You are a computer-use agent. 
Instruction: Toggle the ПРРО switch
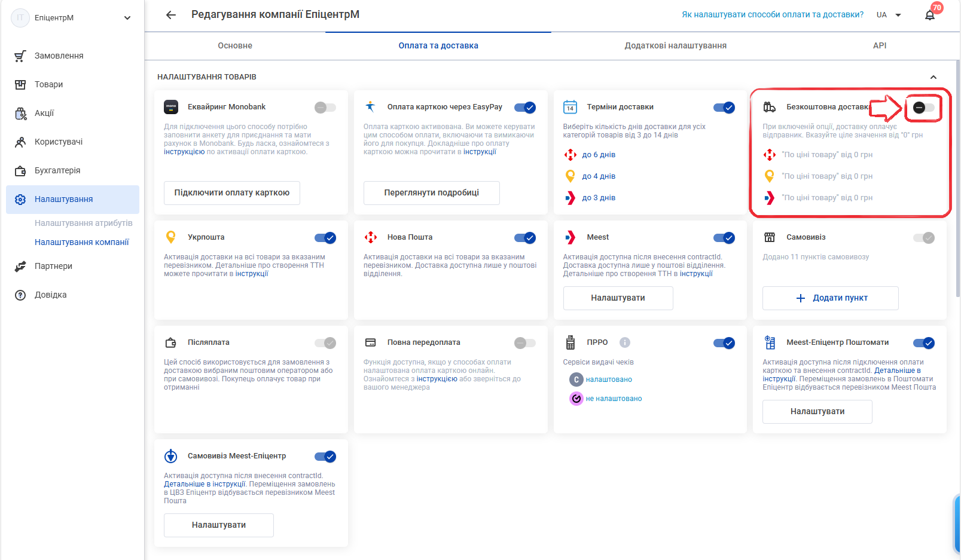coord(724,343)
